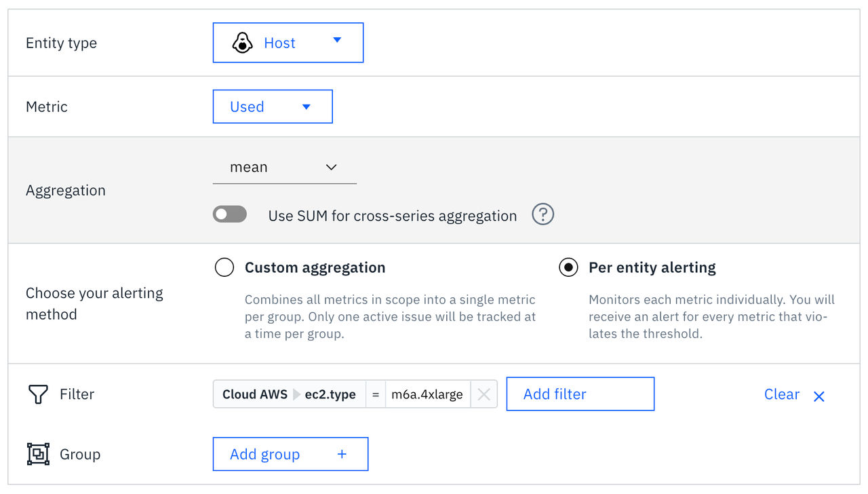Expand the mean aggregation dropdown

point(285,168)
